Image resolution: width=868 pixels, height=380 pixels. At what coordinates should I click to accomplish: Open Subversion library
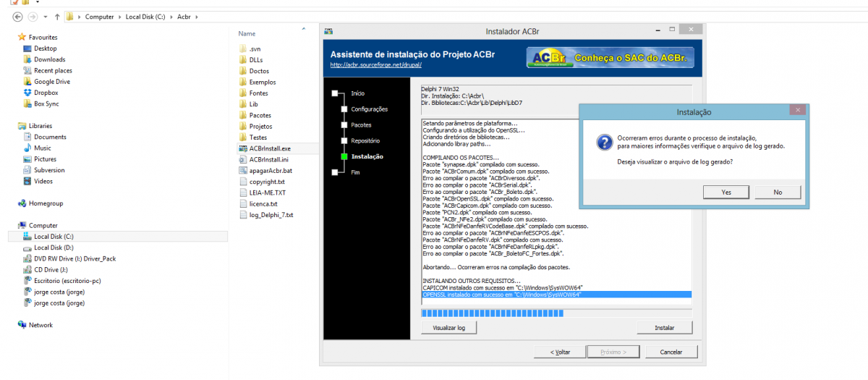coord(49,170)
